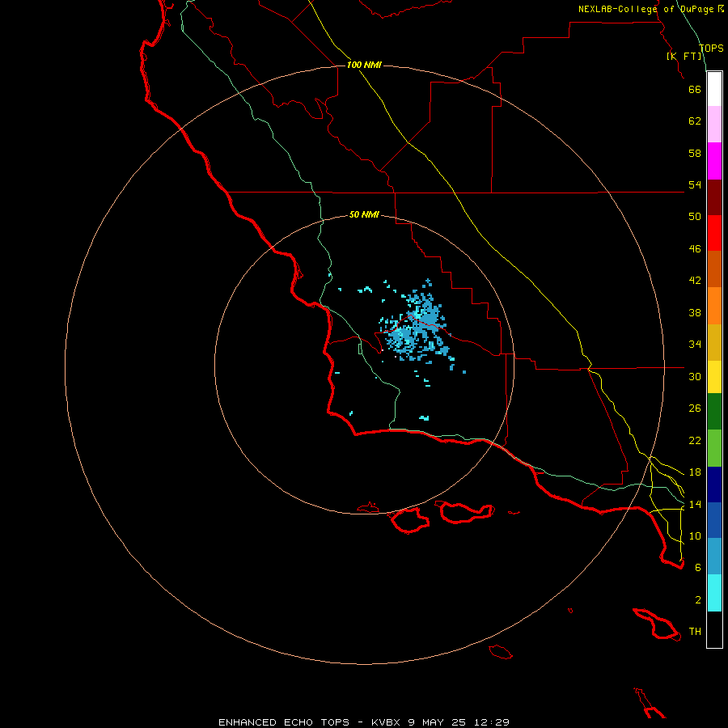Screen dimensions: 728x728
Task: Click the bright orange legend swatch
Action: tap(714, 306)
